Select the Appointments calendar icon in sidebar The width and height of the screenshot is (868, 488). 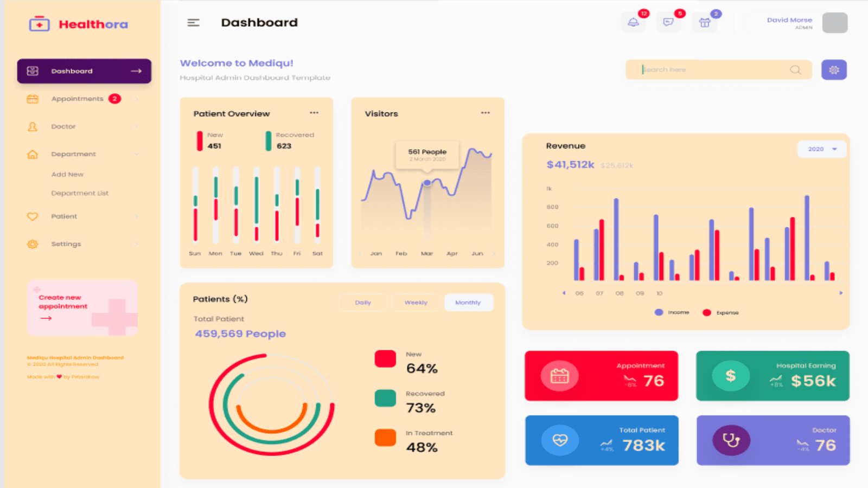pos(33,99)
